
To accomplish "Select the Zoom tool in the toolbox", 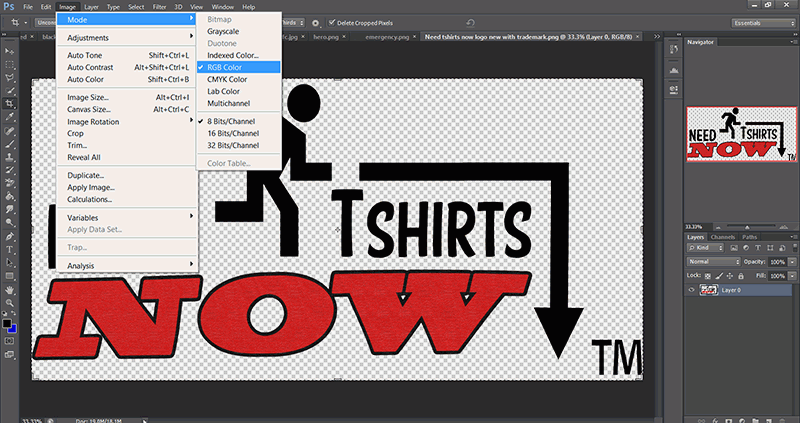I will click(x=10, y=303).
